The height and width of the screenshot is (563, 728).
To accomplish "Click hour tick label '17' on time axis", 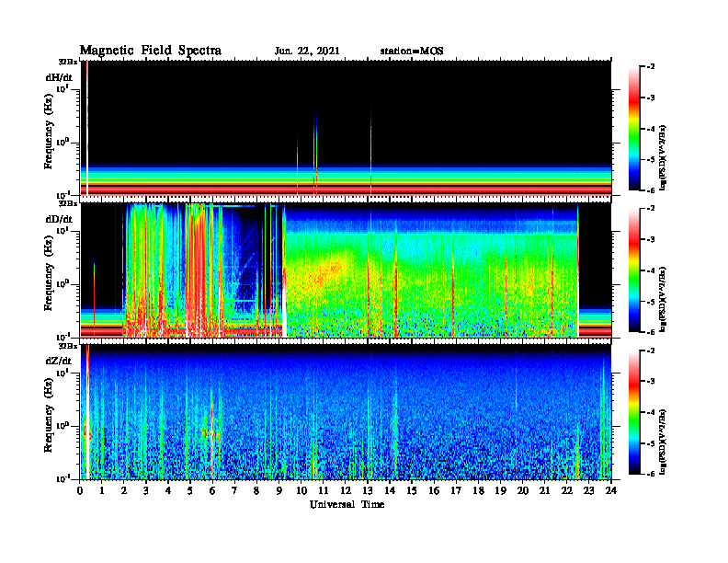I will (x=456, y=491).
